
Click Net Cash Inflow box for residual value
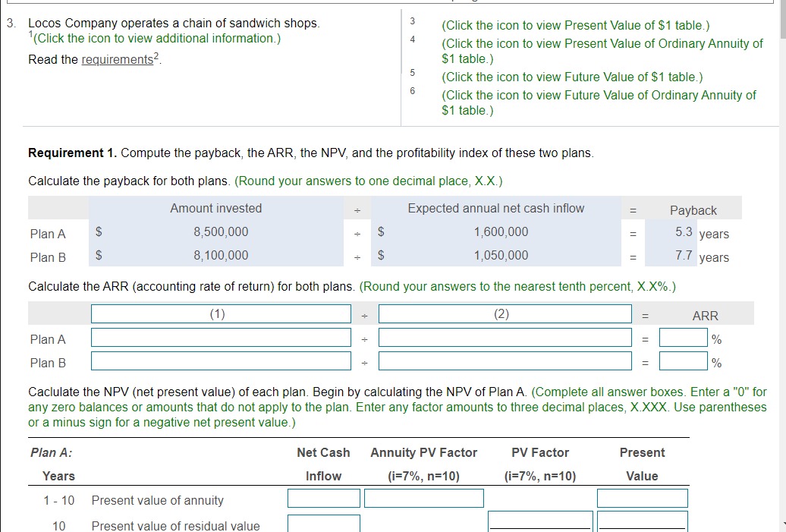323,523
